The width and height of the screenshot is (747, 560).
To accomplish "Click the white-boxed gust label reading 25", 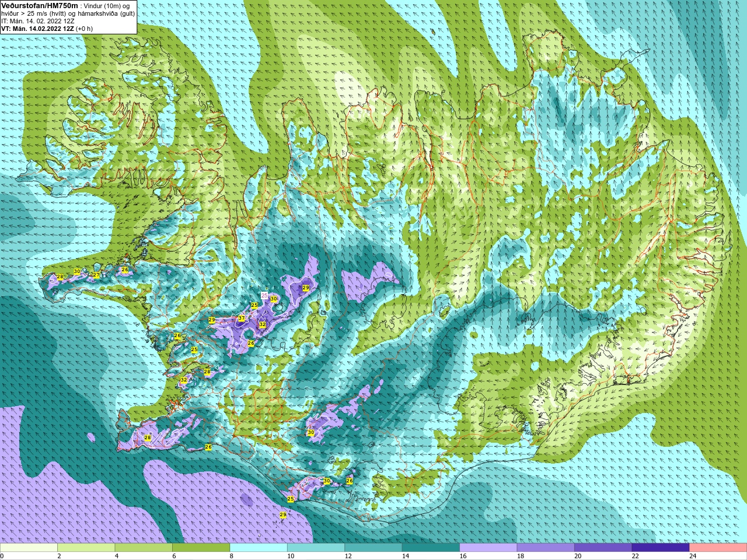I will tap(264, 296).
